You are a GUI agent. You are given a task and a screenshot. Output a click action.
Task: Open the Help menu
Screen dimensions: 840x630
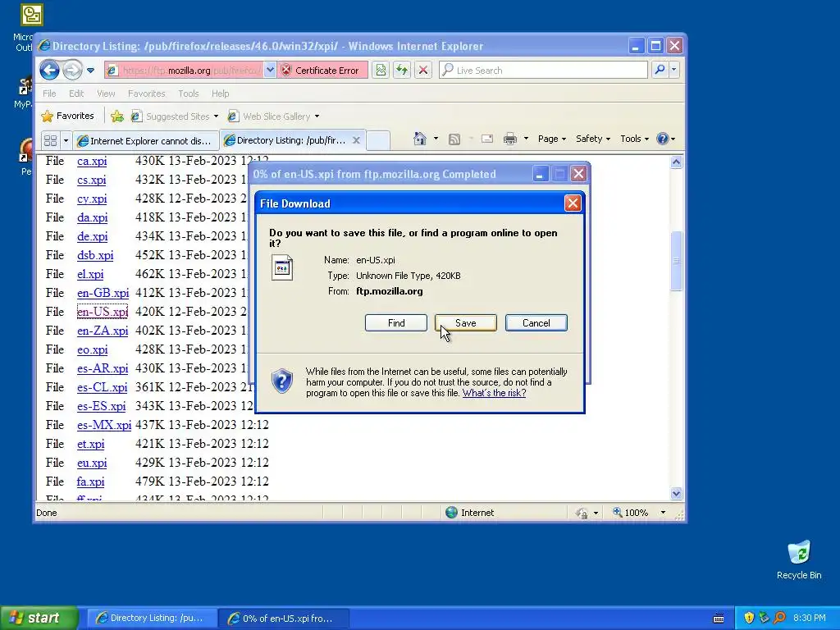[x=220, y=94]
